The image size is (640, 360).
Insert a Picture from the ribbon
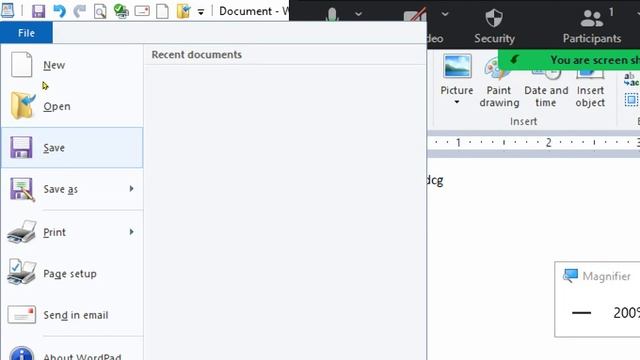(457, 66)
